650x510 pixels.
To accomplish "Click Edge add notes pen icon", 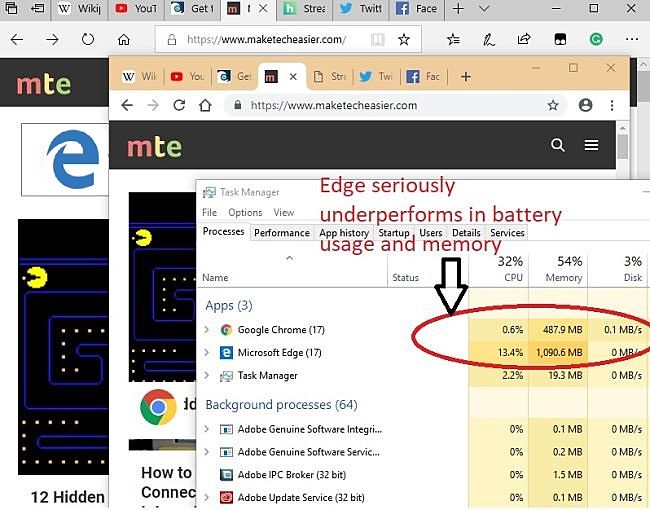I will [489, 40].
